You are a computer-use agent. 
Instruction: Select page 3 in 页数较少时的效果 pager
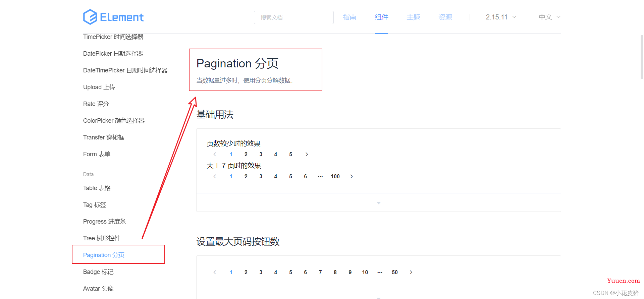[261, 154]
